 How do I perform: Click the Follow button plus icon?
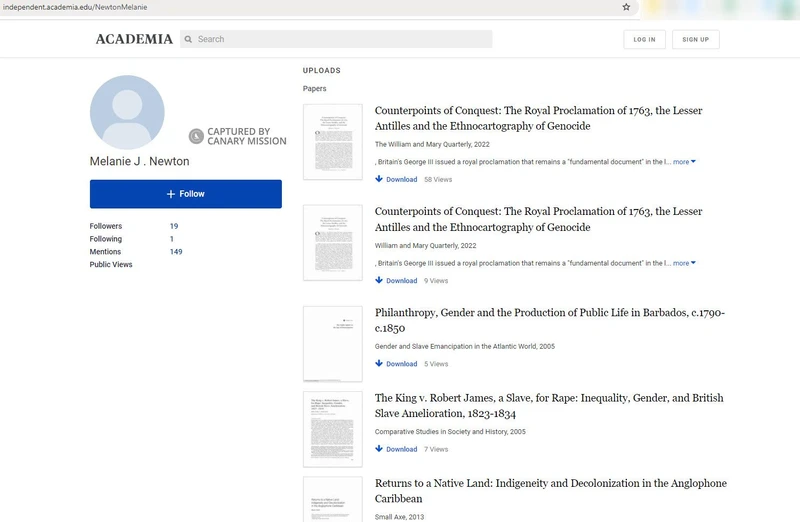[x=171, y=194]
